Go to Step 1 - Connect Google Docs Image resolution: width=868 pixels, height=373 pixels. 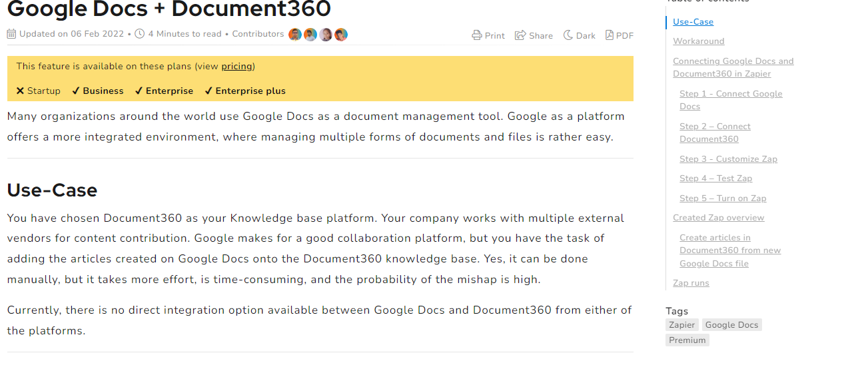coord(731,100)
